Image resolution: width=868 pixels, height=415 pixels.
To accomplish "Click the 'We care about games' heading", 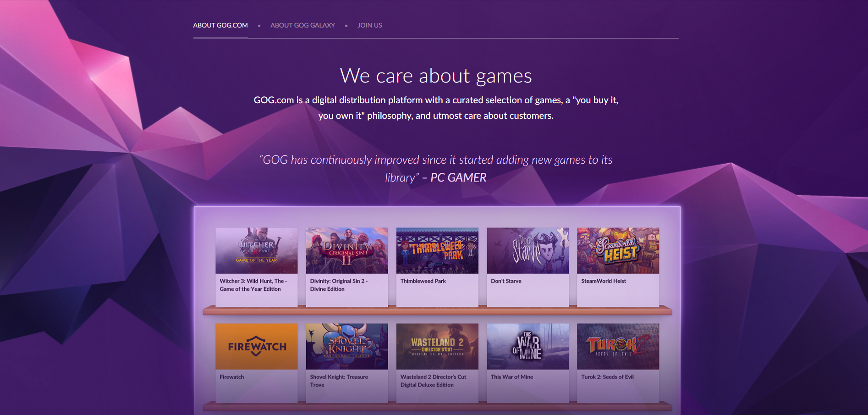I will [x=436, y=76].
